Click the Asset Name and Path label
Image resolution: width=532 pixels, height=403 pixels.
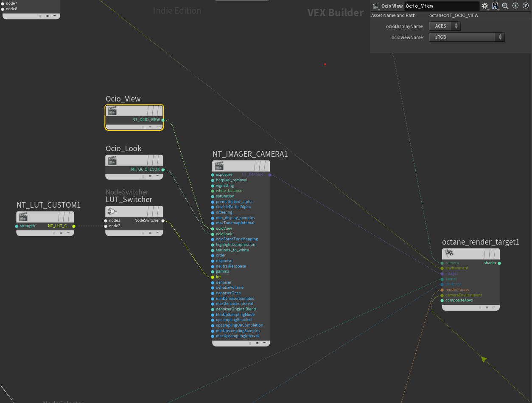click(x=393, y=15)
